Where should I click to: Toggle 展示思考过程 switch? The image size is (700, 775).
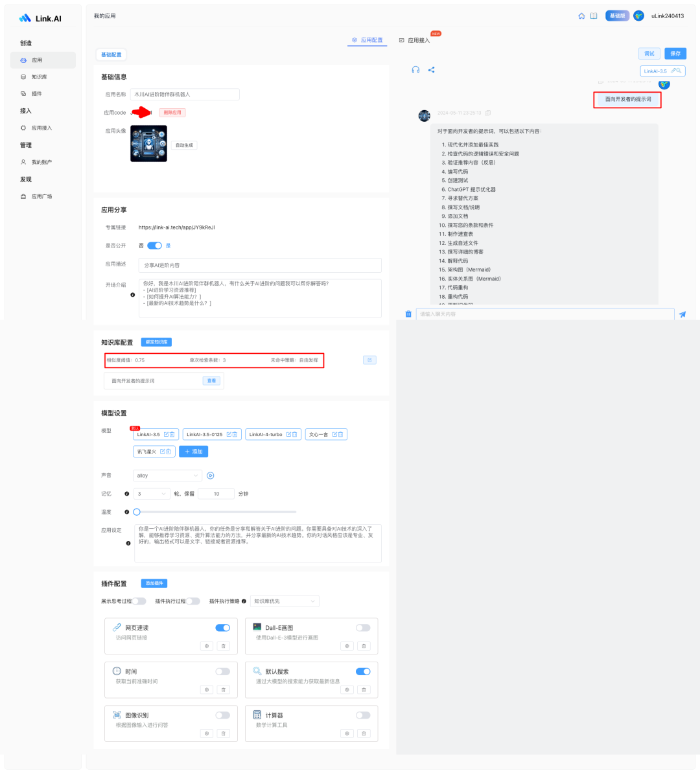pyautogui.click(x=139, y=601)
